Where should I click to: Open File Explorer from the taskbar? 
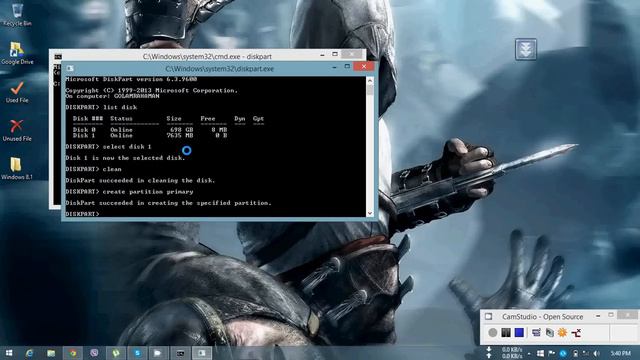[51, 353]
